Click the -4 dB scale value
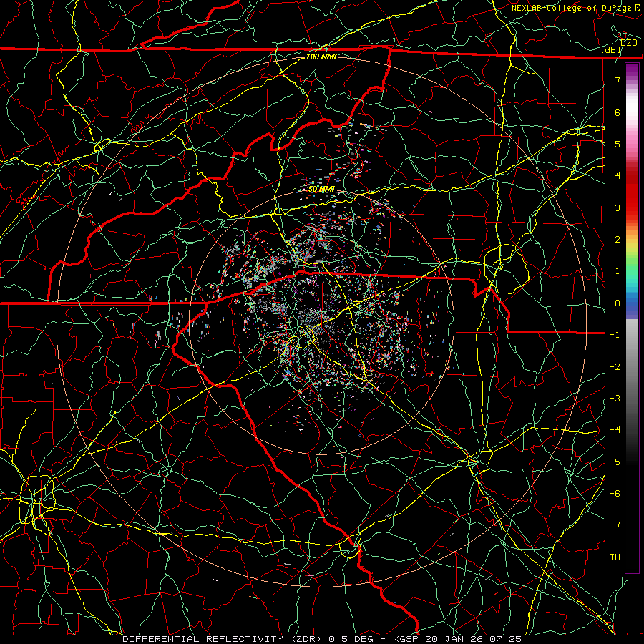 (615, 430)
